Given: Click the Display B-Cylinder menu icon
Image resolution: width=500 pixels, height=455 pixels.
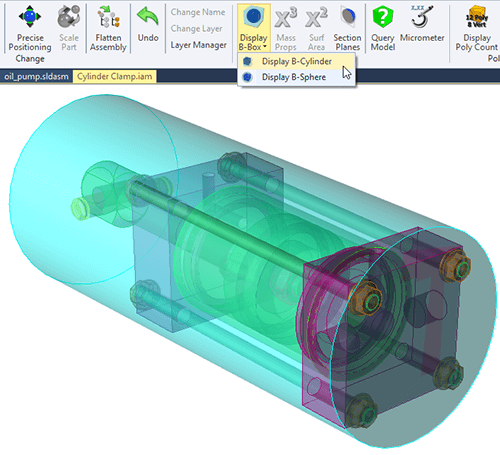Looking at the screenshot, I should (x=247, y=61).
